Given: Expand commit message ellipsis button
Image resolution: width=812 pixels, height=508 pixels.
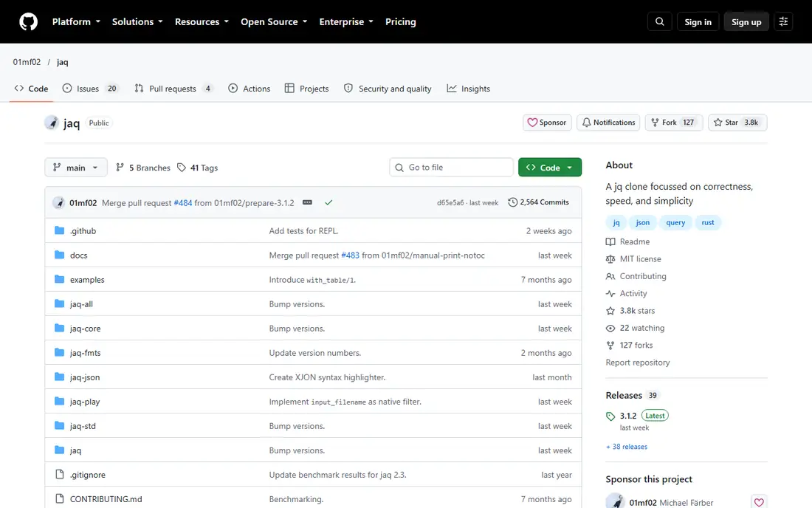Looking at the screenshot, I should point(307,202).
